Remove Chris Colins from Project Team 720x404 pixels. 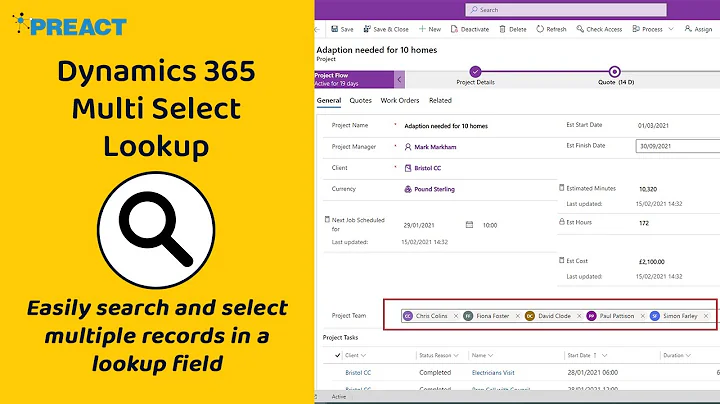coord(456,316)
